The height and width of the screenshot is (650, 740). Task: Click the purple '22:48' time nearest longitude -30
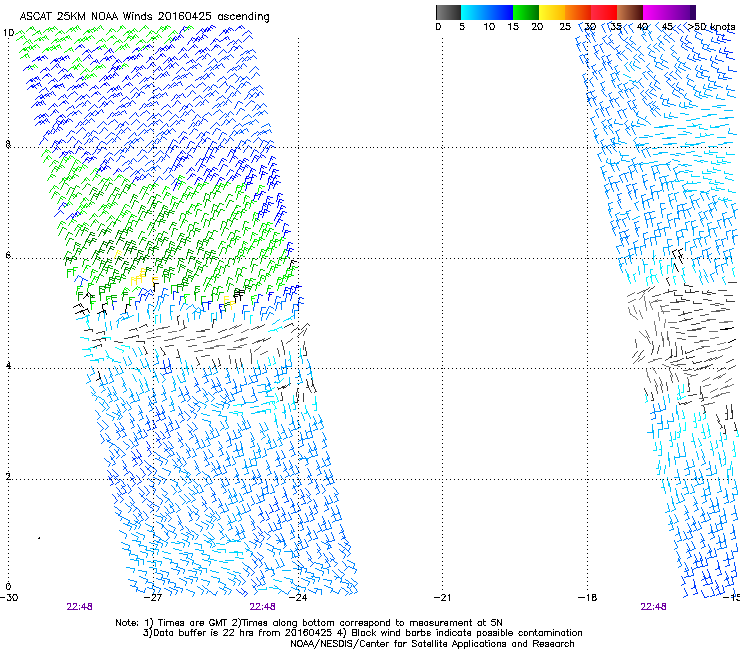pos(80,607)
